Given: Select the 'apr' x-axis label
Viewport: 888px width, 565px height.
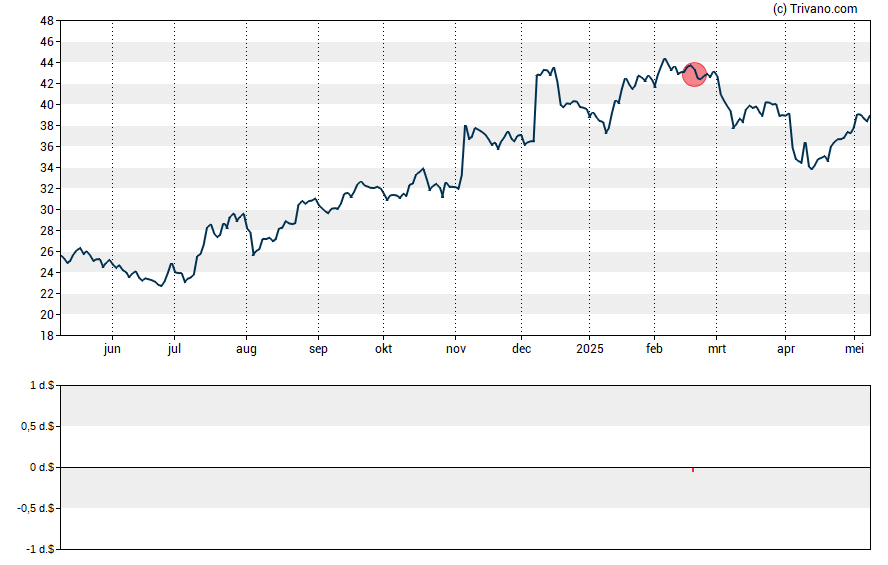Looking at the screenshot, I should point(785,349).
